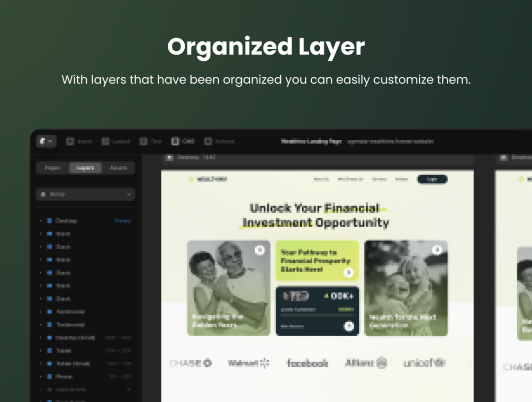Select the Text tool in toolbar
This screenshot has width=532, height=402.
(151, 141)
